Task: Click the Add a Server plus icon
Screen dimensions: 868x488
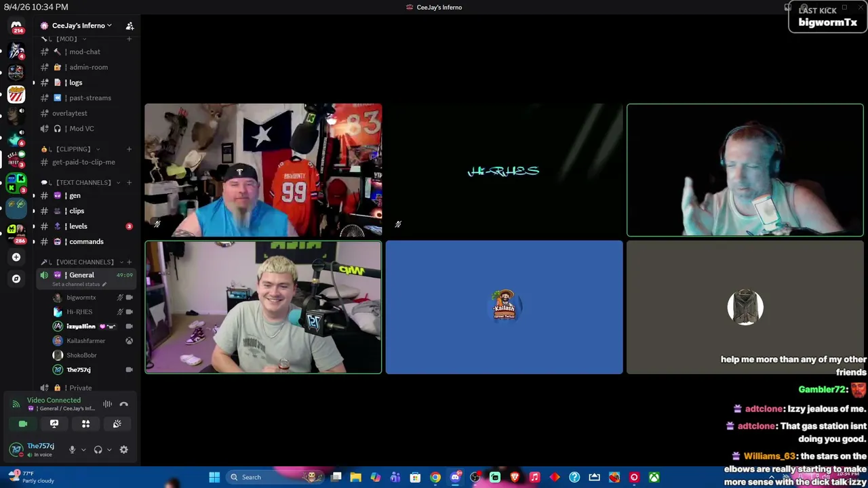Action: tap(16, 257)
